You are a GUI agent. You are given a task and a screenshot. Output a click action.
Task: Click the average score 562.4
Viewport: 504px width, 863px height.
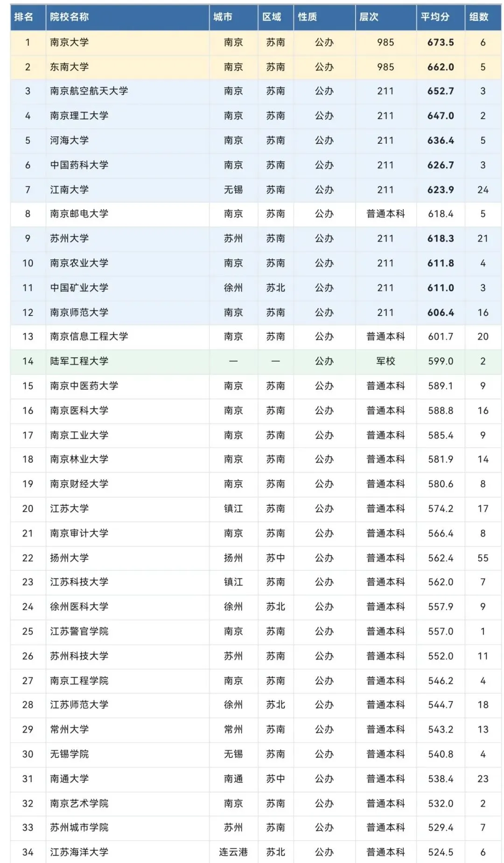tap(441, 559)
